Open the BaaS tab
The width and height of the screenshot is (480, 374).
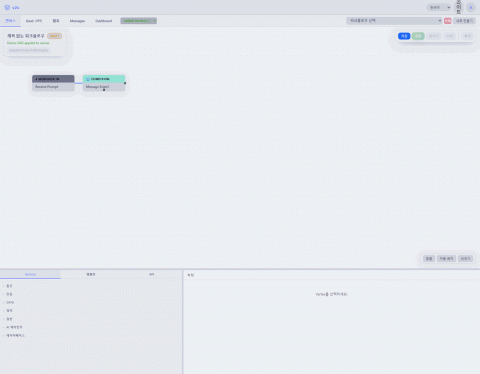pyautogui.click(x=34, y=21)
